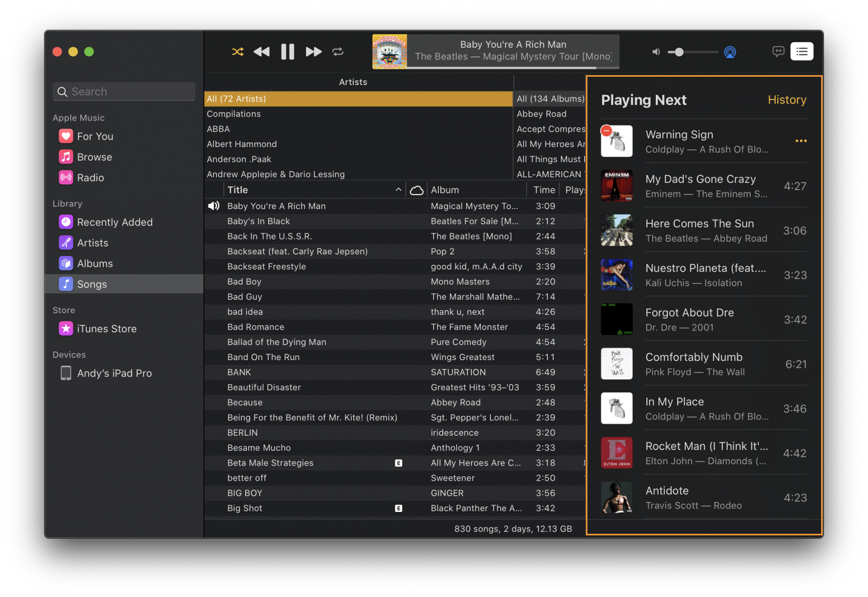Remove Warning Sign from the queue
Image resolution: width=868 pixels, height=597 pixels.
pyautogui.click(x=606, y=130)
